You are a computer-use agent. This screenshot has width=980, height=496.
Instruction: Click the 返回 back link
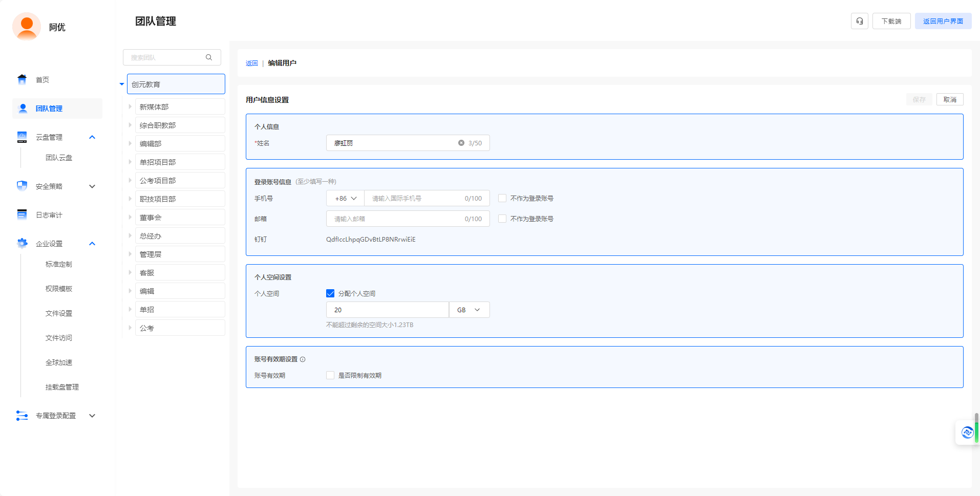[251, 63]
